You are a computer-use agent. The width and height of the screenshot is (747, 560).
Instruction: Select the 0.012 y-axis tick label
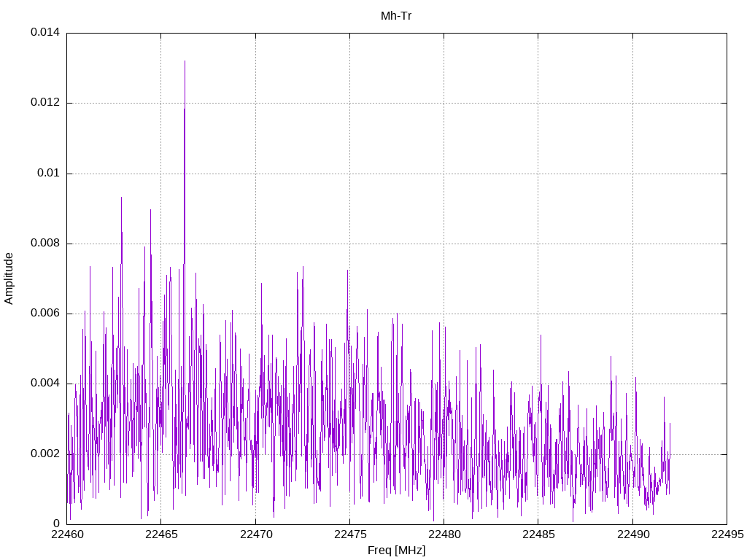tap(44, 103)
